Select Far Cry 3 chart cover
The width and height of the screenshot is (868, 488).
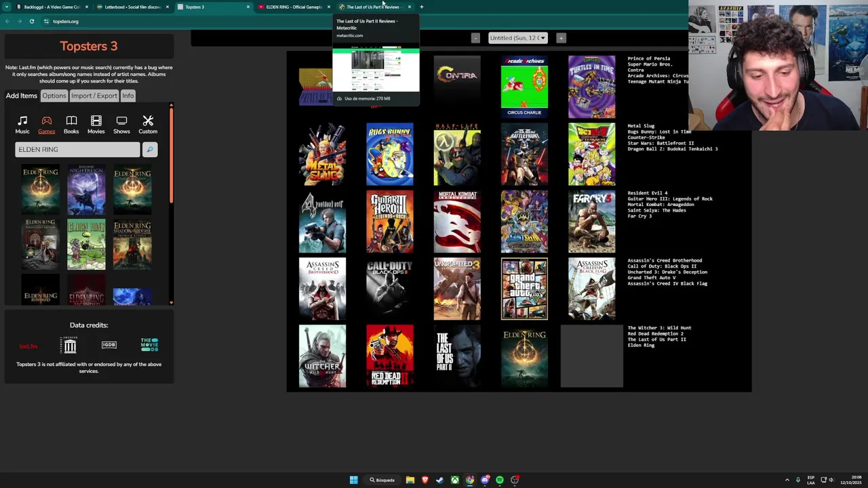591,222
